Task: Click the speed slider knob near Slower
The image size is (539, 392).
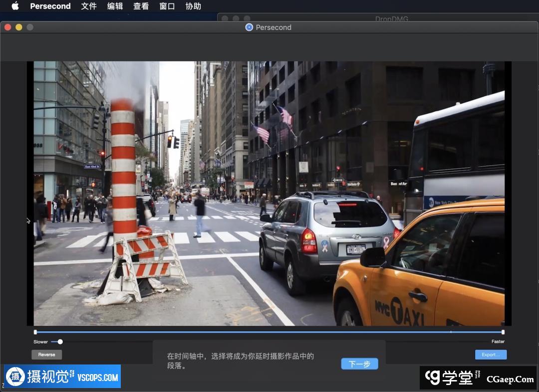Action: point(60,342)
